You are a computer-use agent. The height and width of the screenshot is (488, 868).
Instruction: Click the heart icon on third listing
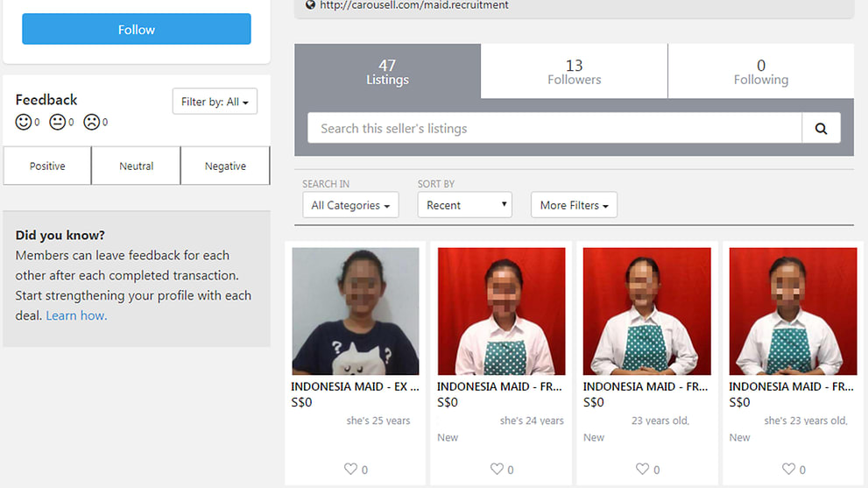point(642,469)
